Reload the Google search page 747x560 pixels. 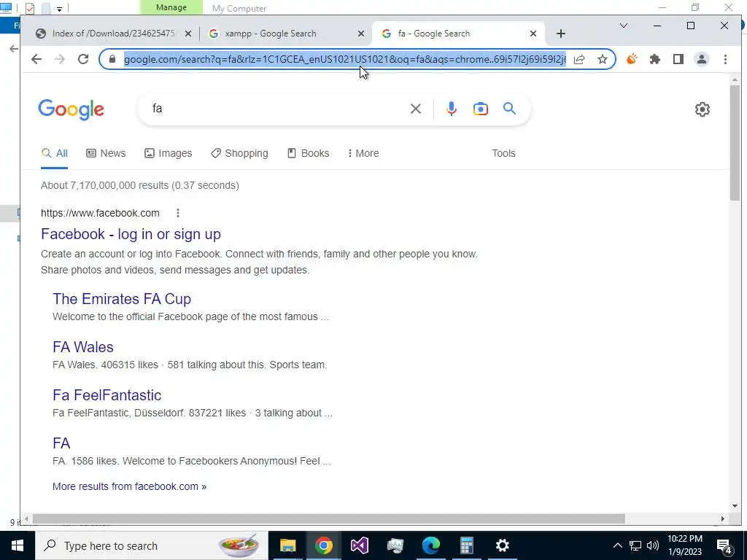click(x=83, y=59)
